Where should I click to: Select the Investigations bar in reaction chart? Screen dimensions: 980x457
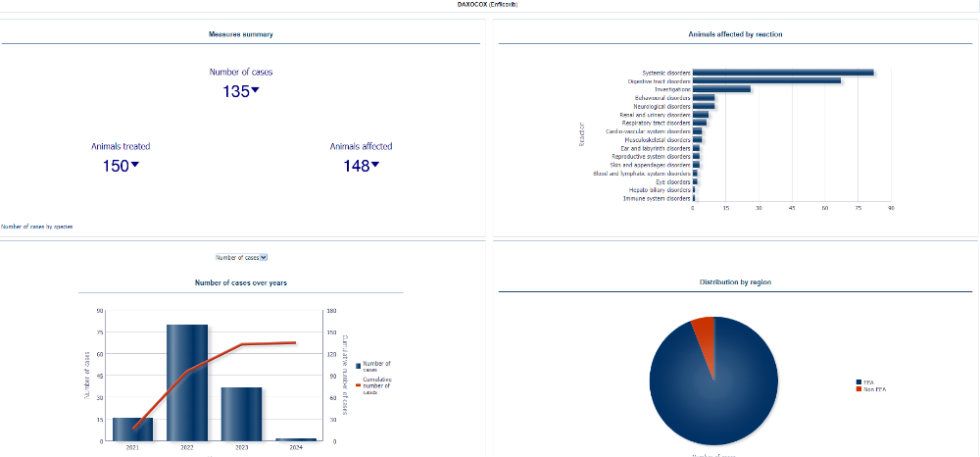[721, 89]
